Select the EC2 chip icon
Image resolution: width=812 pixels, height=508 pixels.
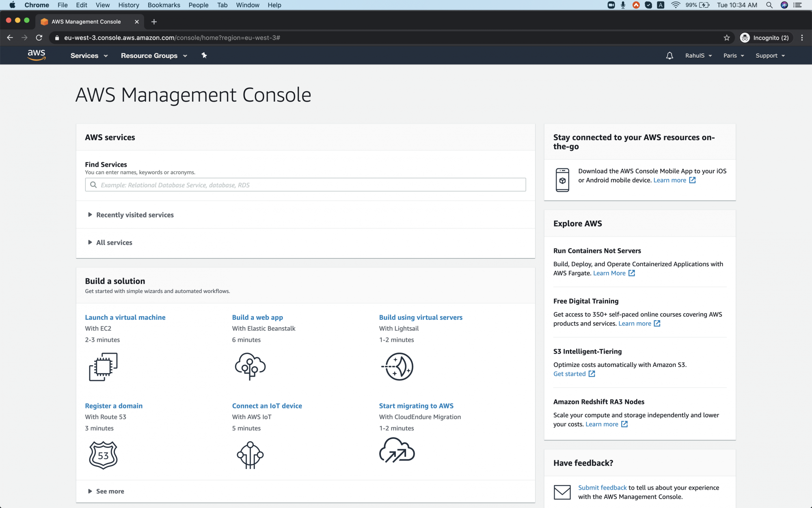coord(103,367)
